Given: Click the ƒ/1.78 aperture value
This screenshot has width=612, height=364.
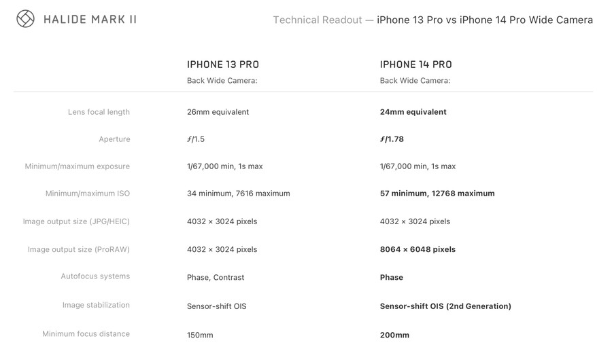Looking at the screenshot, I should click(392, 139).
